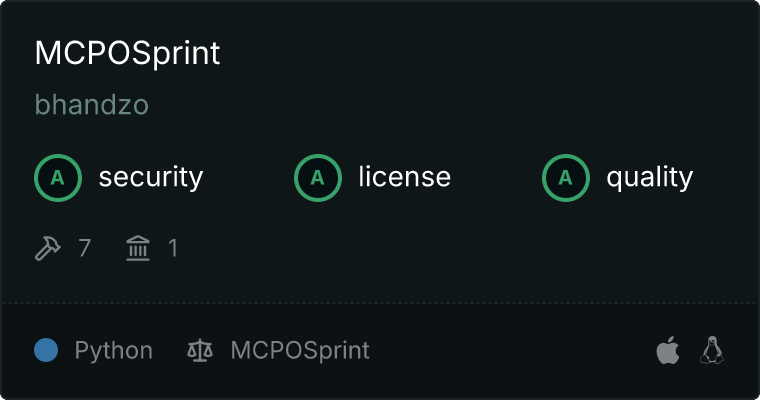Click the security grade A badge
760x400 pixels.
coord(58,178)
